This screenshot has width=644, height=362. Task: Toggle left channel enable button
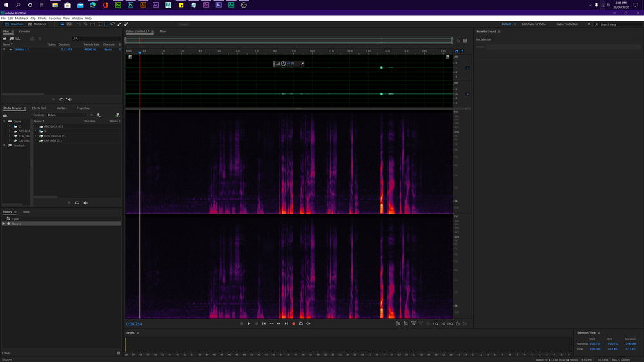467,68
